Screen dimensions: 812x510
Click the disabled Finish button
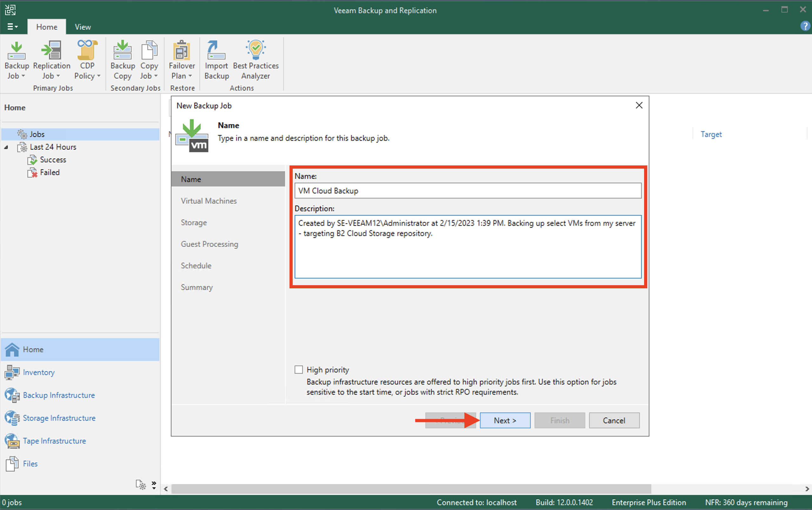[560, 421]
